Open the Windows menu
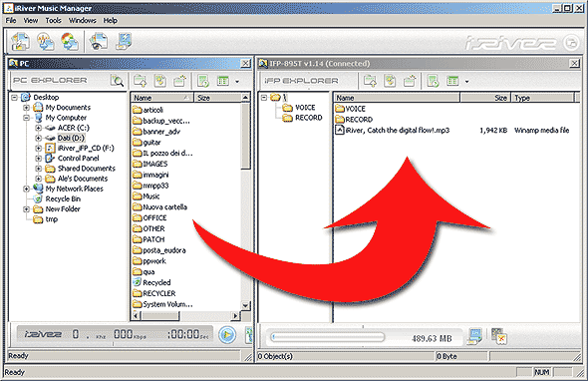588x381 pixels. [x=82, y=20]
